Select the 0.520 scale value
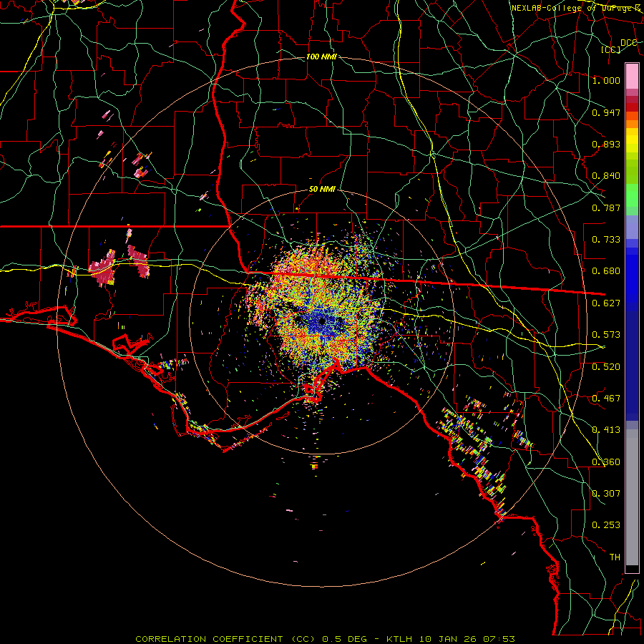This screenshot has height=644, width=644. click(606, 367)
